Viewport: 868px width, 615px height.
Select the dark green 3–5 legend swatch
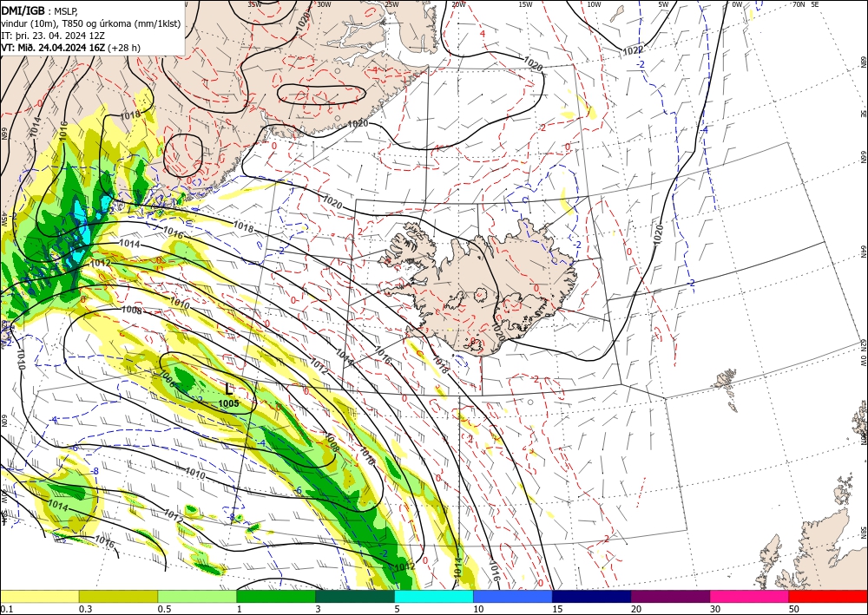pyautogui.click(x=355, y=596)
